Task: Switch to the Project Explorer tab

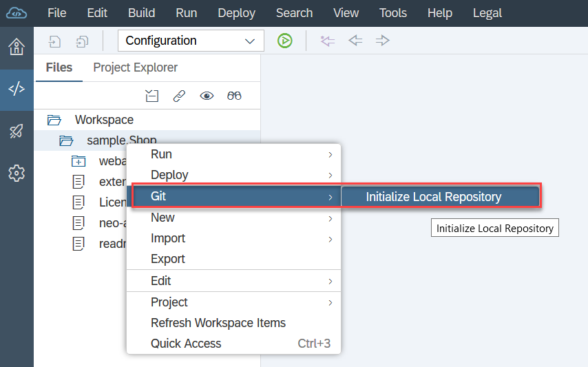Action: click(136, 67)
